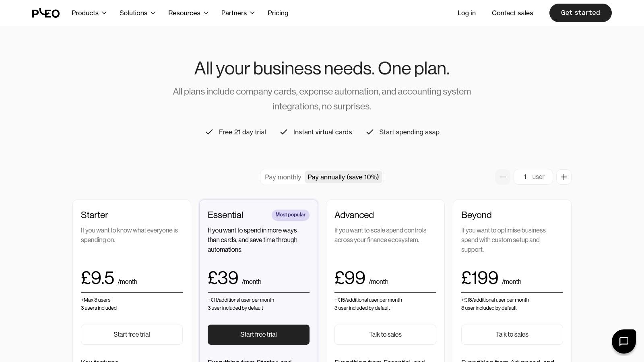Open the Contact sales link
644x362 pixels.
coord(512,13)
